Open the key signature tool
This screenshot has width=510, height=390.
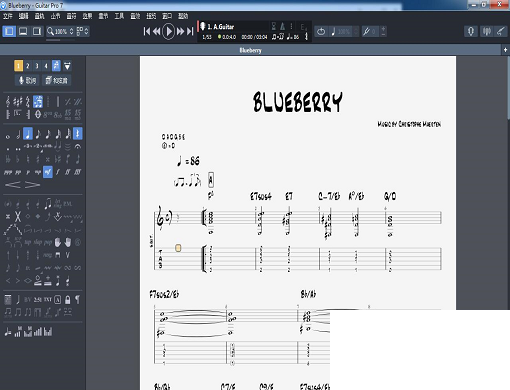click(18, 102)
